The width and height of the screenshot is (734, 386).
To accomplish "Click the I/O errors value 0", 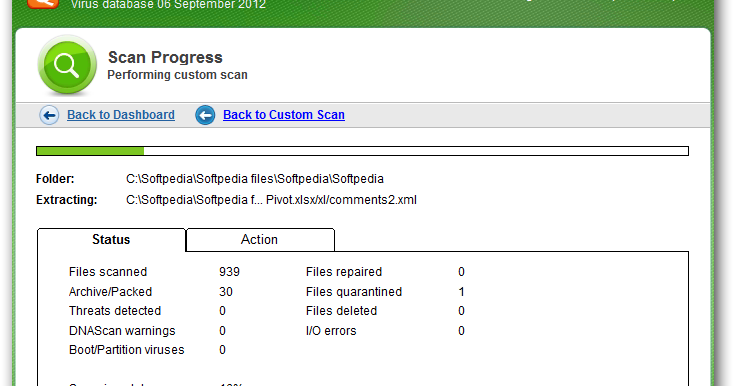I will 462,331.
